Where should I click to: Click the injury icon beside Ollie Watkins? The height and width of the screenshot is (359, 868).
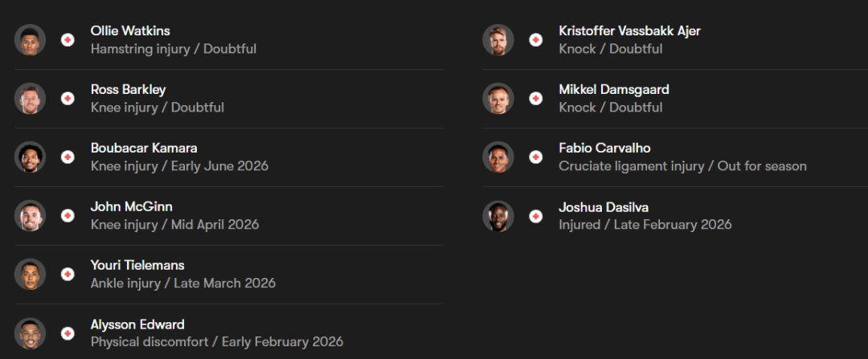pyautogui.click(x=68, y=40)
